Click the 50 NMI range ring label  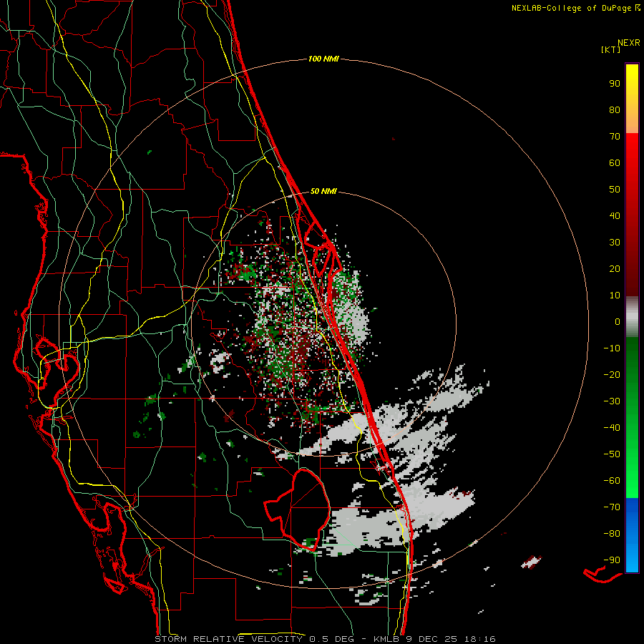pyautogui.click(x=323, y=191)
